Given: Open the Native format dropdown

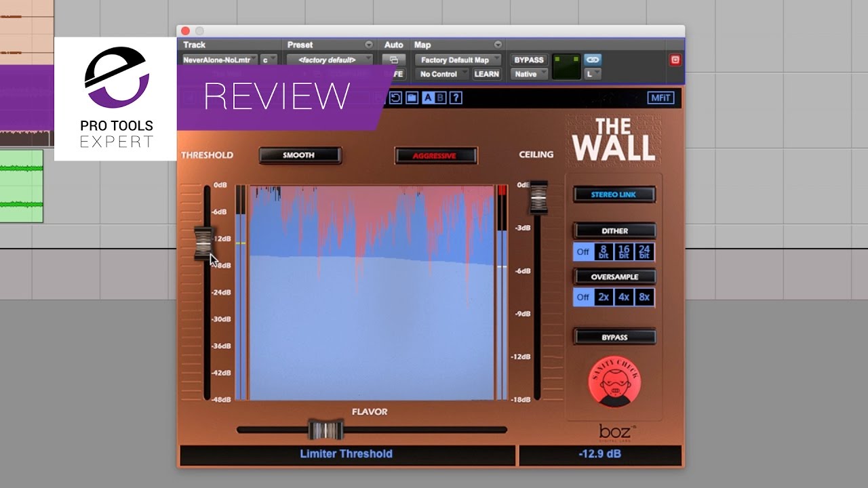Looking at the screenshot, I should [x=529, y=74].
